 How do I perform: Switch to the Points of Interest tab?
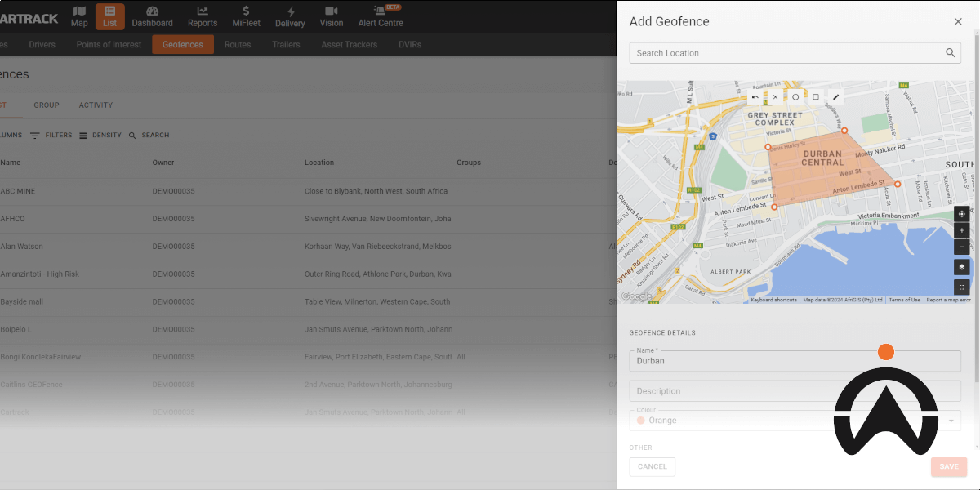pos(109,45)
